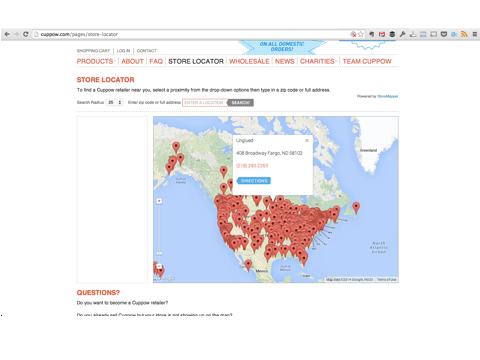
Task: Click the Directions button in popup
Action: coord(254,181)
